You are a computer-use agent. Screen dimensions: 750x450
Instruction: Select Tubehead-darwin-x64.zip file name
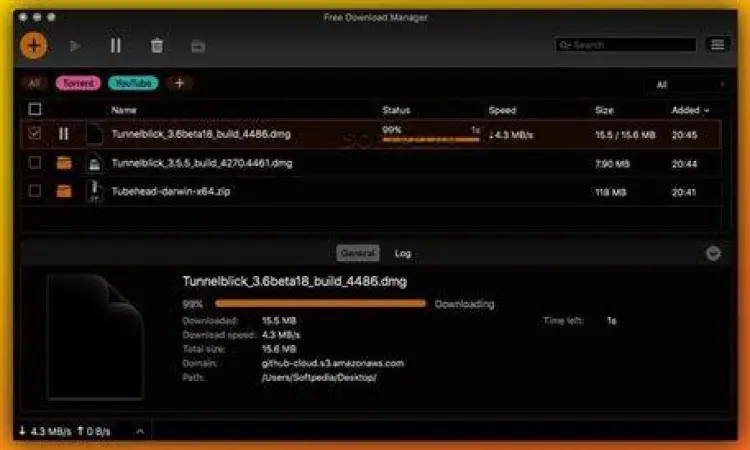[x=171, y=191]
